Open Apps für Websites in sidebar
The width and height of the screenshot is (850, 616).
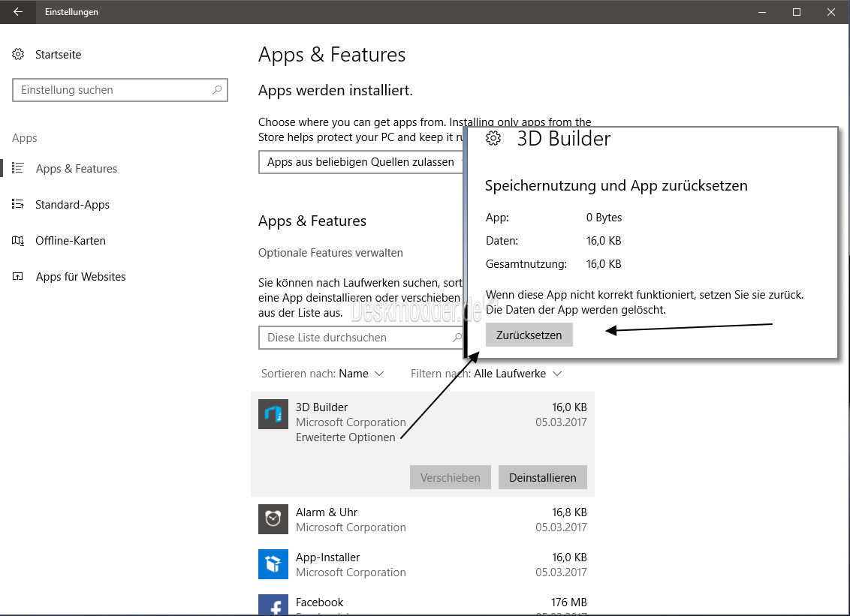[x=81, y=277]
